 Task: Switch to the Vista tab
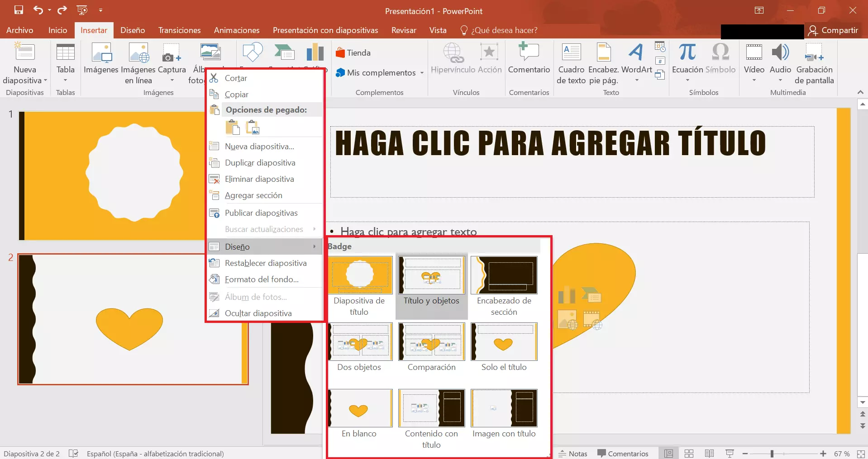point(438,30)
